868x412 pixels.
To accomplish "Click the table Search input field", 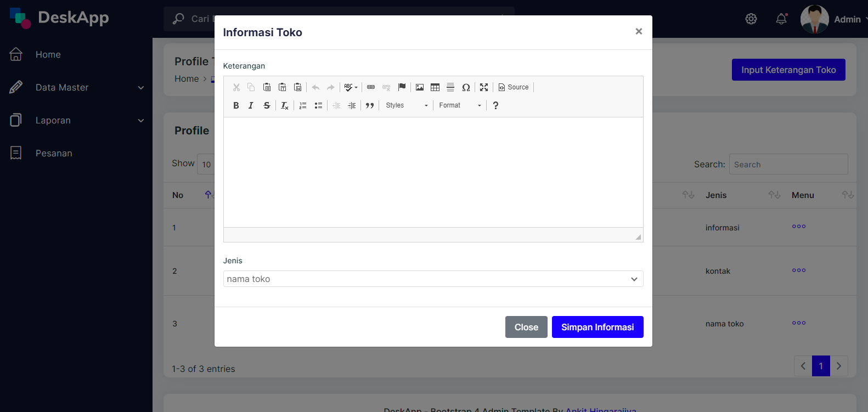I will 788,164.
